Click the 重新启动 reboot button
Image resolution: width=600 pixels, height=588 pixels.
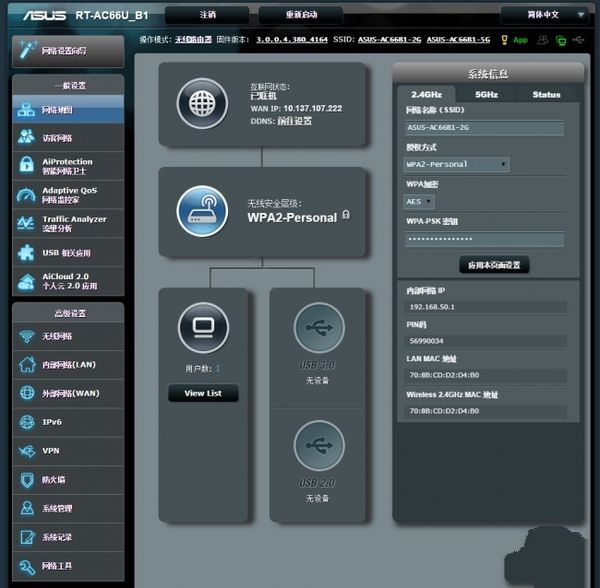300,15
